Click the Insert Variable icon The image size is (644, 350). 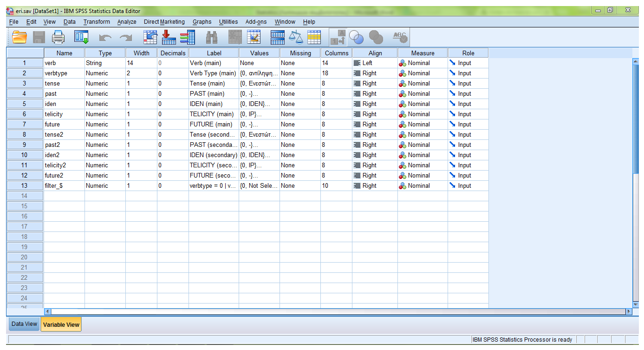point(254,37)
